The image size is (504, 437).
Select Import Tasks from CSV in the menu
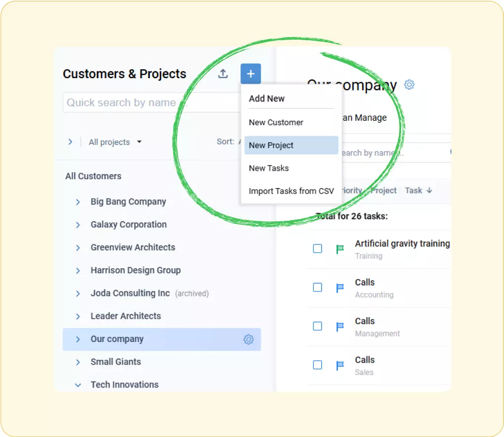291,191
